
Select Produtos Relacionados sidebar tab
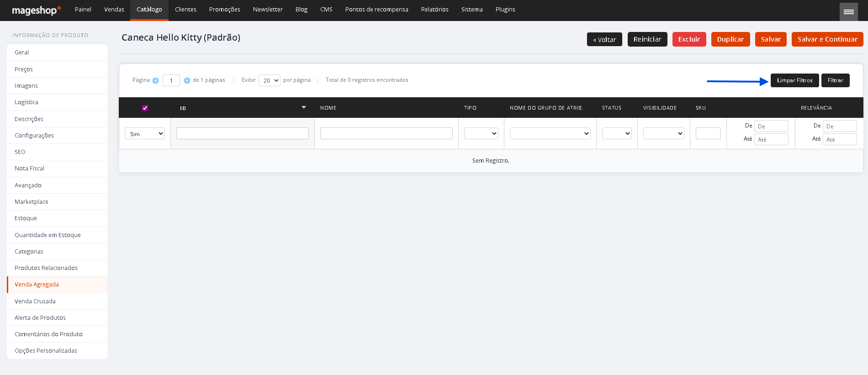[57, 268]
